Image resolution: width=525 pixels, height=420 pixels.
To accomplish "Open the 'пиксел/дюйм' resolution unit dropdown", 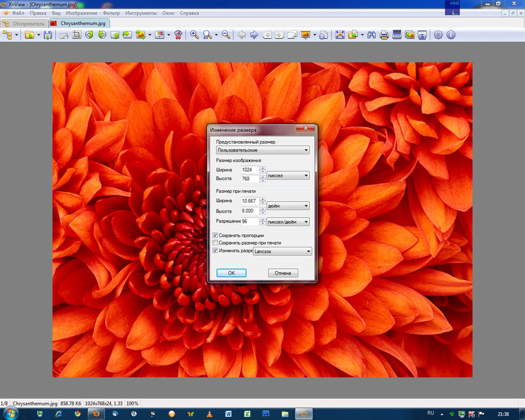I will (288, 222).
